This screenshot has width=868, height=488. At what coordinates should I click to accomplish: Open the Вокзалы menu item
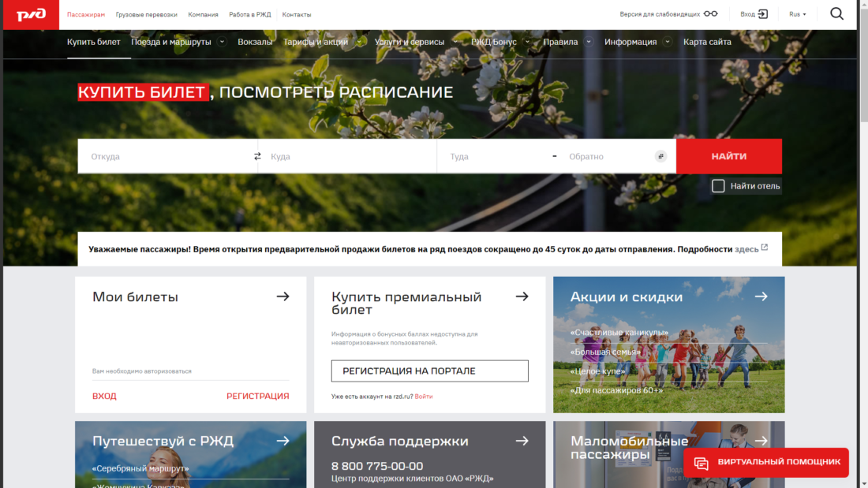pyautogui.click(x=255, y=42)
